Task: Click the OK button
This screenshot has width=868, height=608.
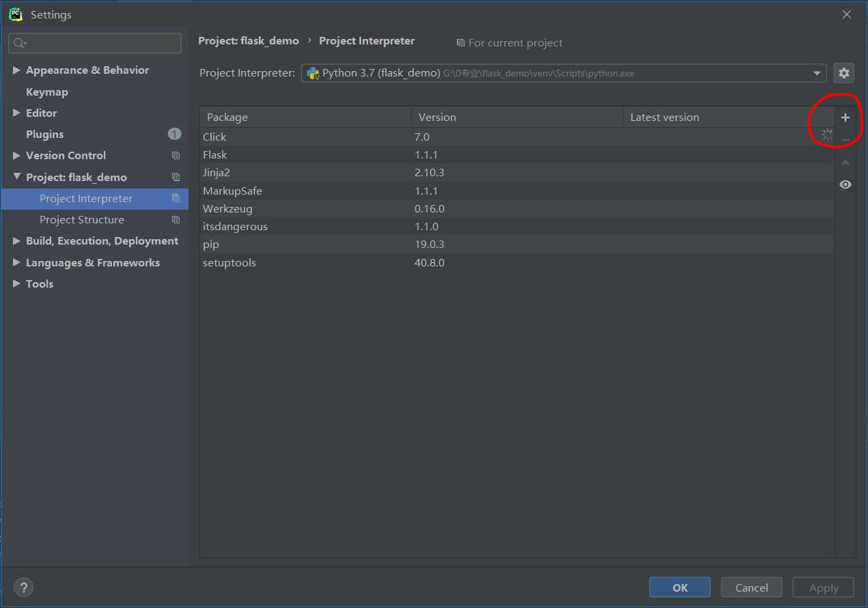Action: click(x=680, y=588)
